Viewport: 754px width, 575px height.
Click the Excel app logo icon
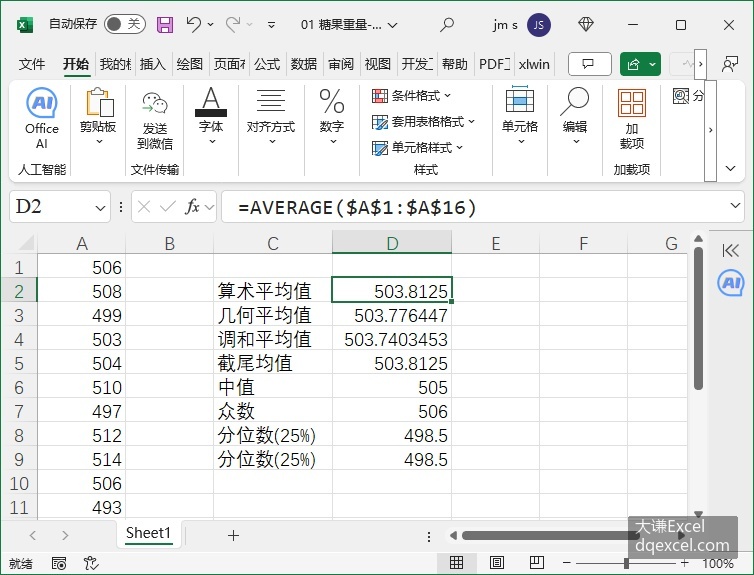click(24, 25)
